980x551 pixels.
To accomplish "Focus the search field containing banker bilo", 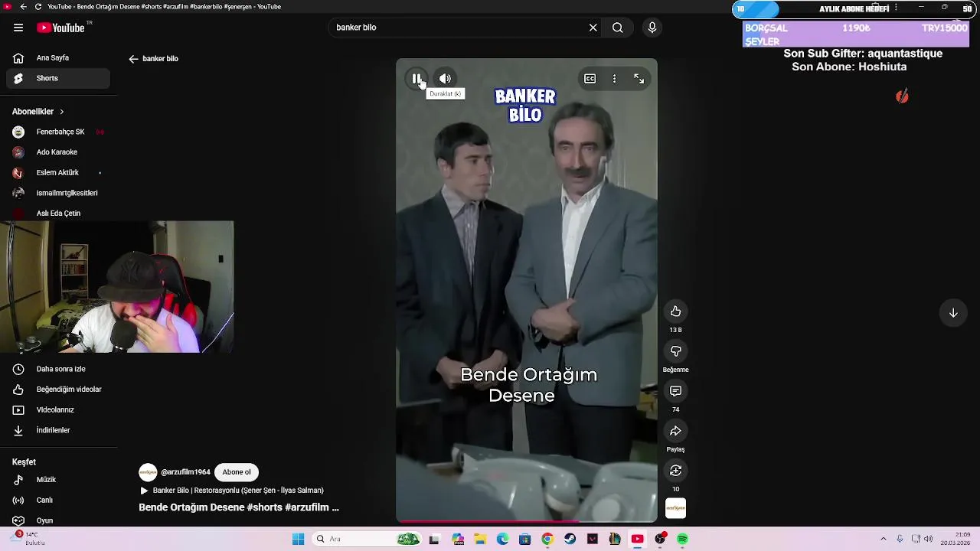I will point(458,28).
